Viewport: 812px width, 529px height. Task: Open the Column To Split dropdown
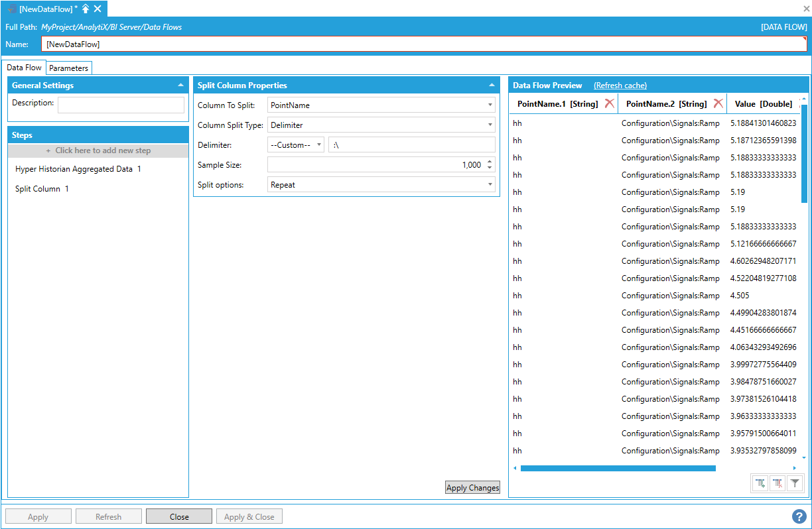click(x=490, y=105)
